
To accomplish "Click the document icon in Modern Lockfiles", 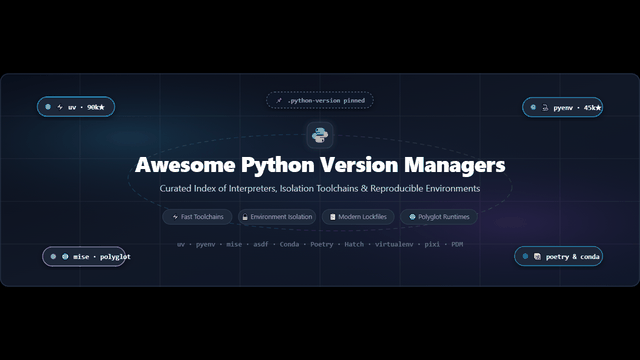I will (x=332, y=217).
